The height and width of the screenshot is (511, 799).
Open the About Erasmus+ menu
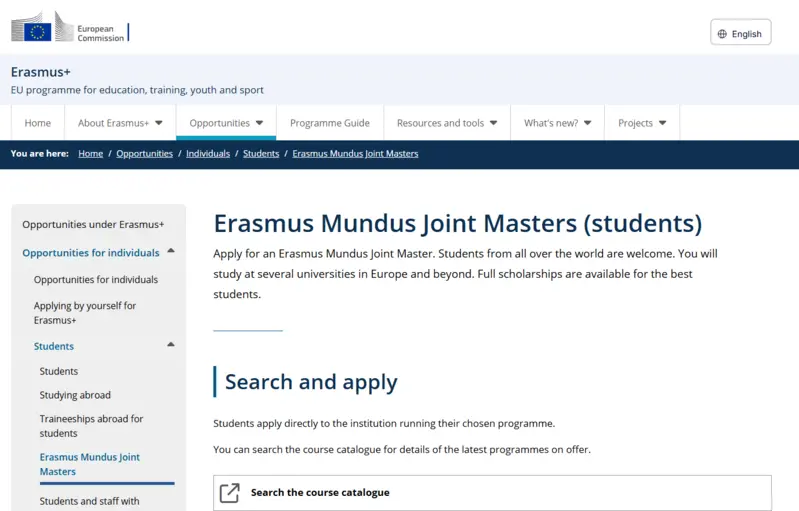coord(120,123)
